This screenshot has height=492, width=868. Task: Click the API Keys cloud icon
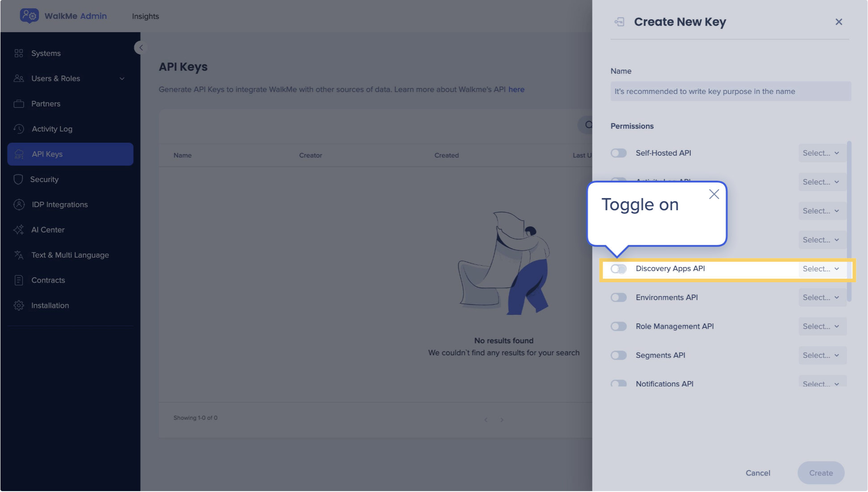pyautogui.click(x=19, y=154)
